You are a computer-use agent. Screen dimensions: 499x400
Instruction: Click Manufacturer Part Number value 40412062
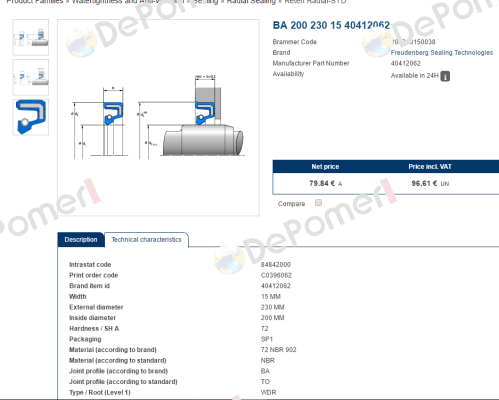[405, 63]
